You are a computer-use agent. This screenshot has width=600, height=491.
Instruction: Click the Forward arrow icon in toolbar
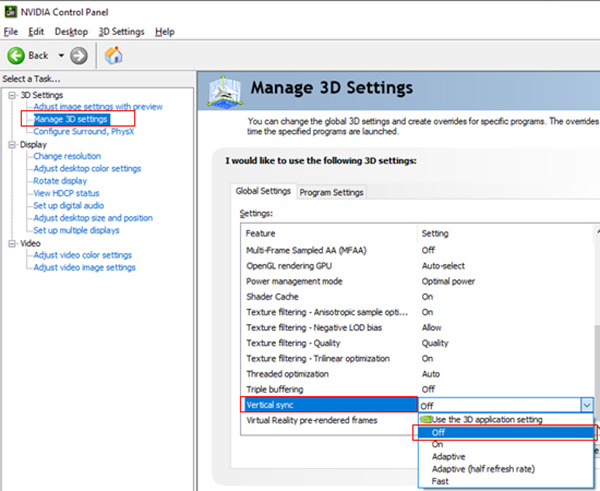79,55
